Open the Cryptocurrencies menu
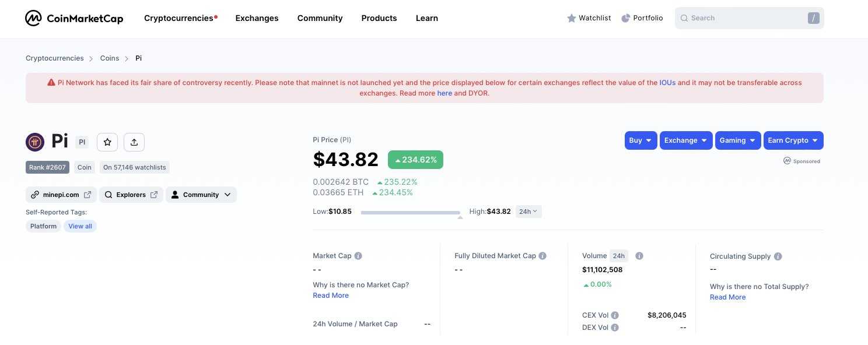 (x=178, y=18)
